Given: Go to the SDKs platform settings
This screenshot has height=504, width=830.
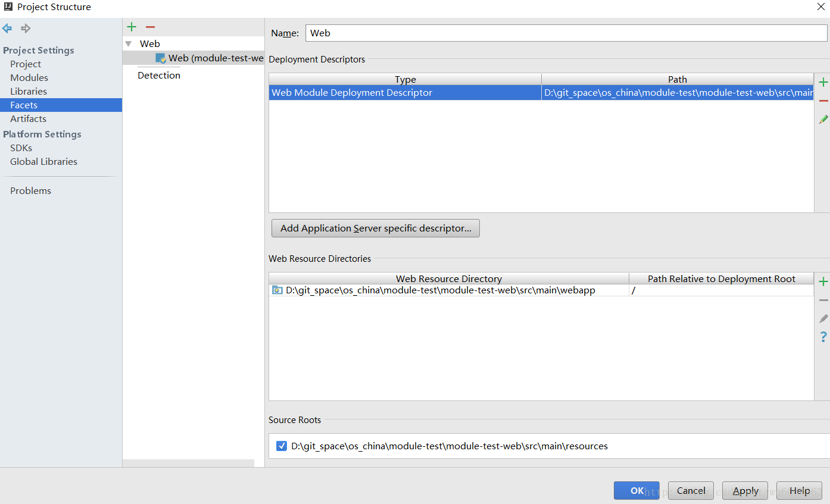Looking at the screenshot, I should point(21,148).
